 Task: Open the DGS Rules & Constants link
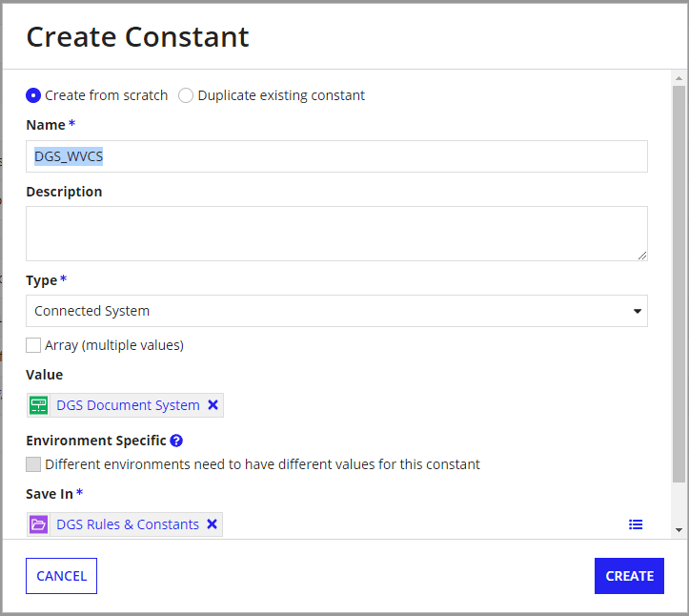tap(128, 524)
